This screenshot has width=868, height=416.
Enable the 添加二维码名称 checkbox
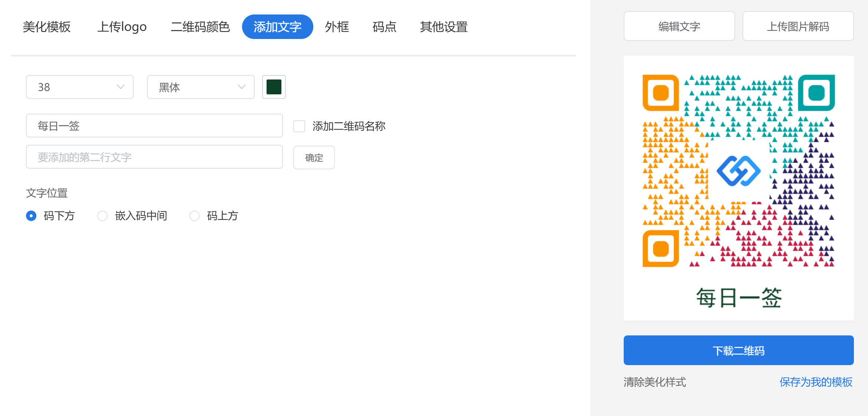coord(299,126)
